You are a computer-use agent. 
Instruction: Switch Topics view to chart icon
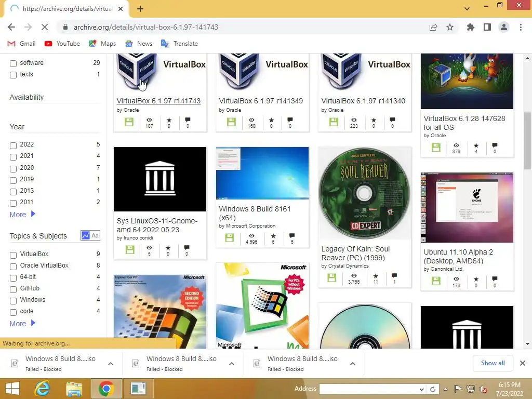[x=86, y=235]
